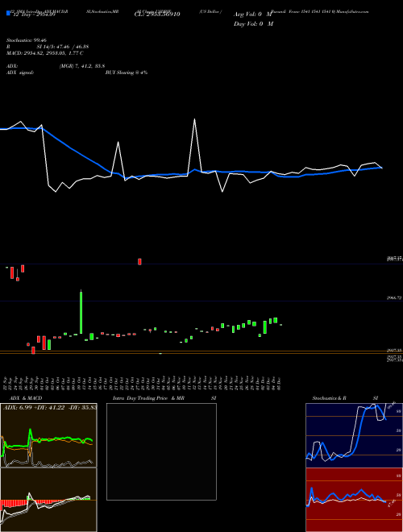Click the '(MGR) 7, 41.2, 35.8' ADX values

pyautogui.click(x=82, y=66)
